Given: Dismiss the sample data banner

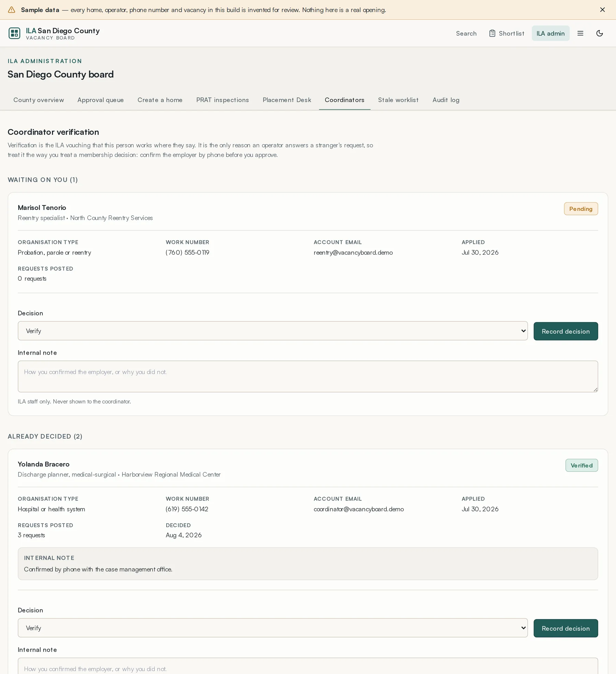Looking at the screenshot, I should pos(602,10).
